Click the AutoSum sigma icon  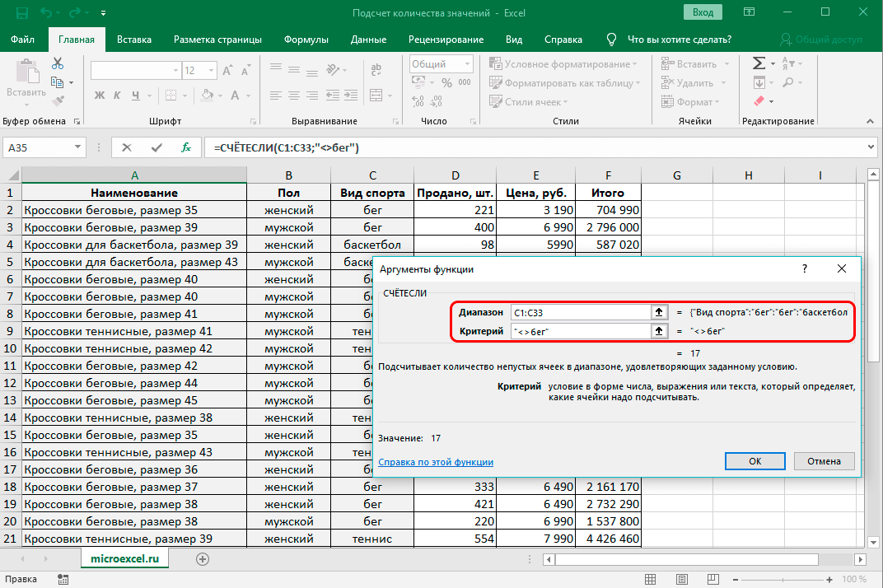coord(759,63)
